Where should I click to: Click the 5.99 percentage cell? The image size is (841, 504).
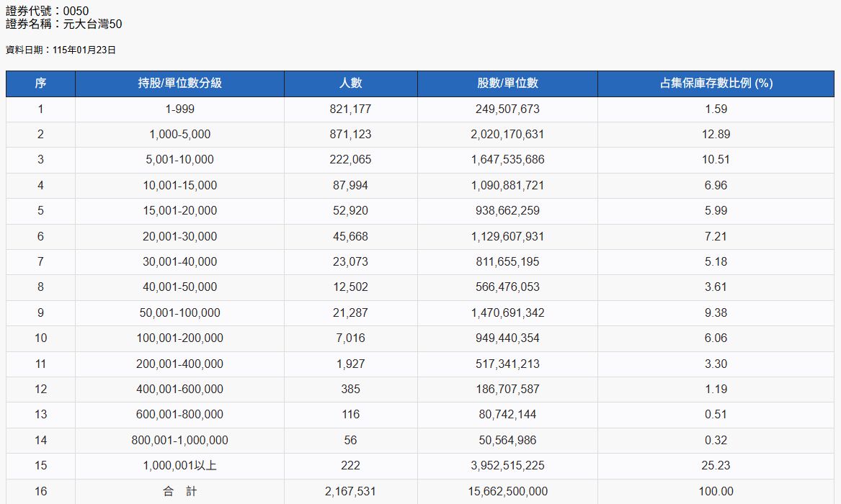pos(716,211)
